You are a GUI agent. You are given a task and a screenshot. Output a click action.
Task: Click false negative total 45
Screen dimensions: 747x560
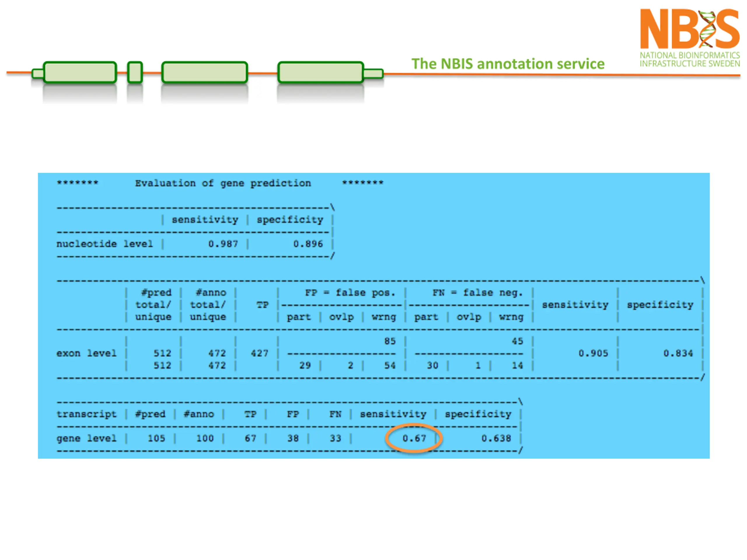(x=517, y=341)
